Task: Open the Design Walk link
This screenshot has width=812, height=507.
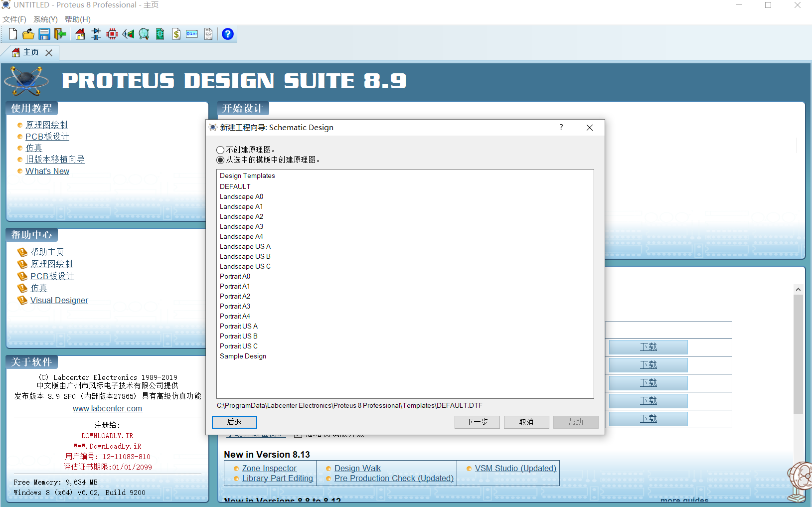Action: (357, 468)
